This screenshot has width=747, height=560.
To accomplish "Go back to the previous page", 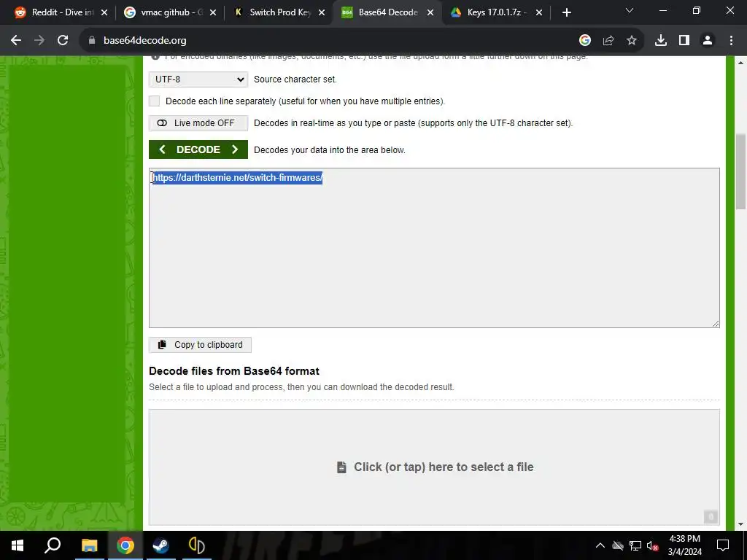I will [x=16, y=41].
